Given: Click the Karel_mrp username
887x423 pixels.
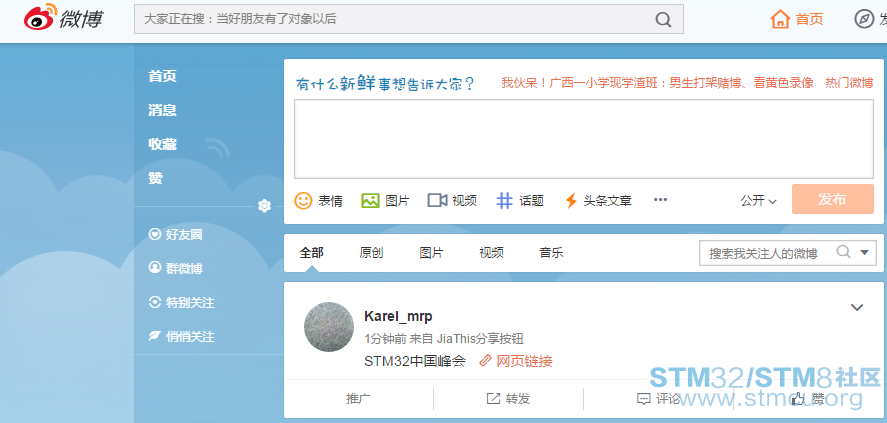Looking at the screenshot, I should tap(398, 317).
